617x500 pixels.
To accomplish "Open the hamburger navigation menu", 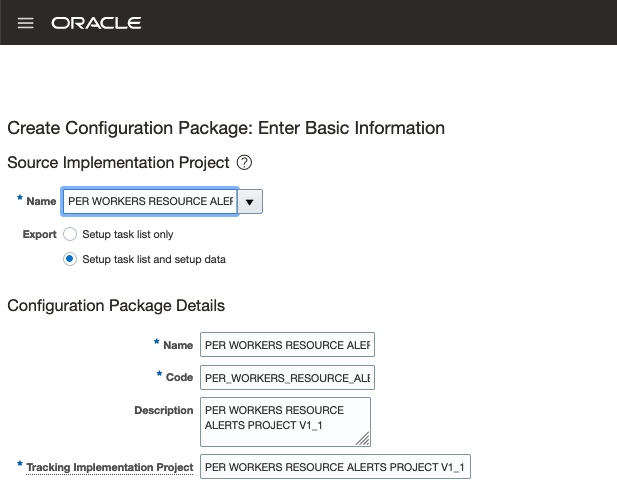I will (x=26, y=23).
